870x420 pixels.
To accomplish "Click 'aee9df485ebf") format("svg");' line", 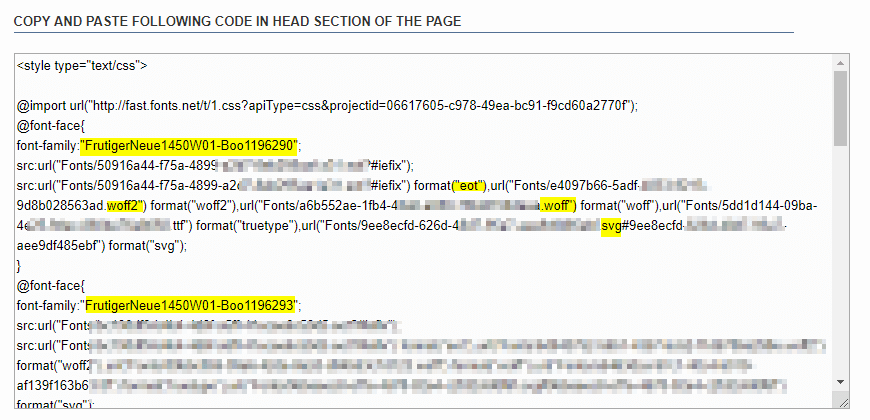I will (x=102, y=246).
